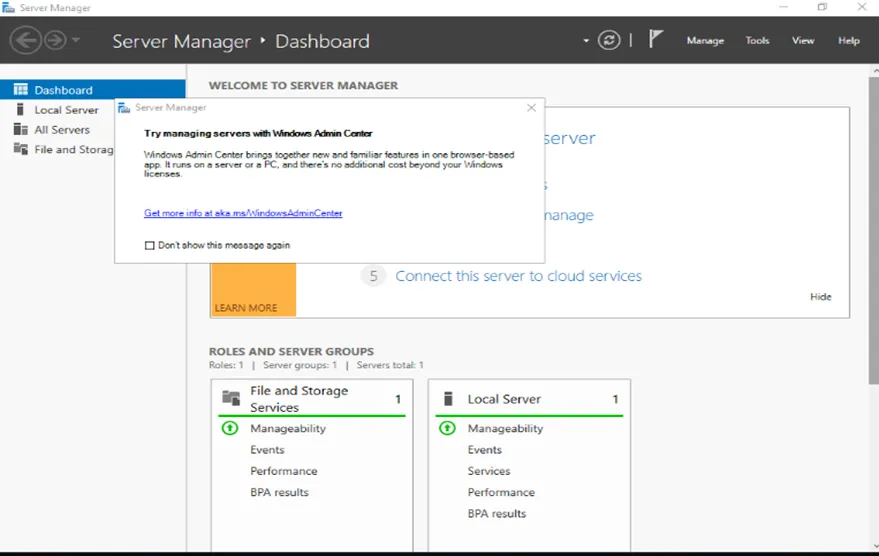This screenshot has height=556, width=879.
Task: Click 'Get more info at aka.ms/WindowsAdminCenter' link
Action: pos(243,213)
